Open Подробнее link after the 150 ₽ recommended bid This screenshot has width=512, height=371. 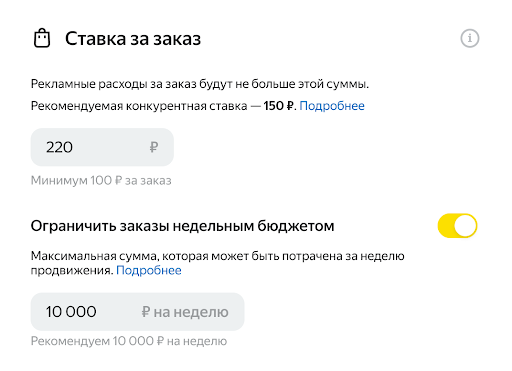pyautogui.click(x=332, y=106)
